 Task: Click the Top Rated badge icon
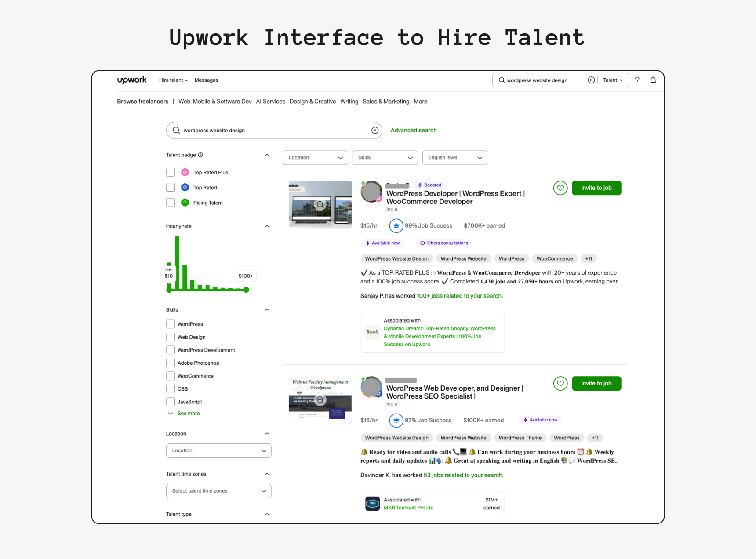(x=185, y=187)
